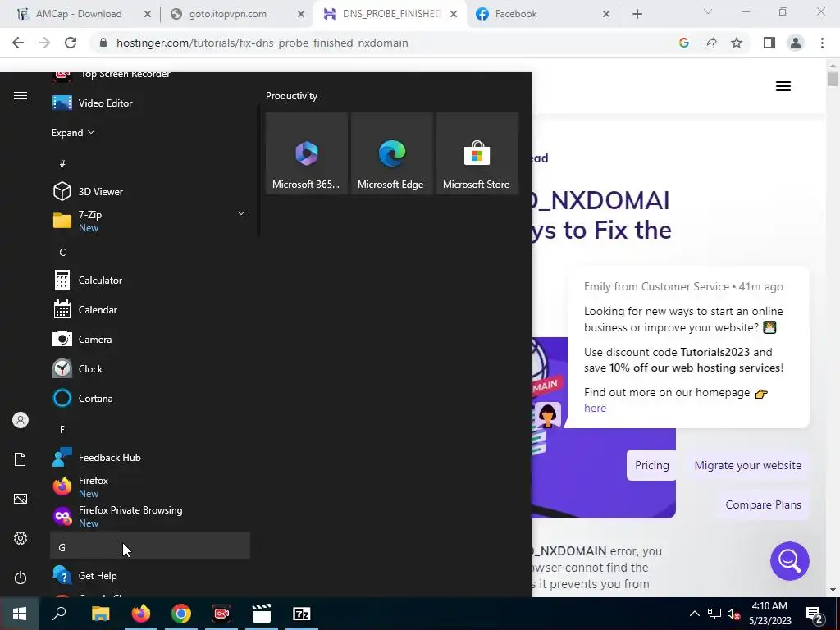The width and height of the screenshot is (840, 630).
Task: Launch the Camera app
Action: click(x=150, y=339)
